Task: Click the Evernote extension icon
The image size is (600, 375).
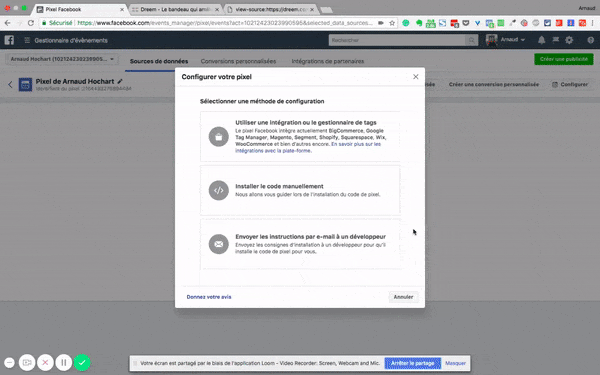Action: click(x=419, y=23)
